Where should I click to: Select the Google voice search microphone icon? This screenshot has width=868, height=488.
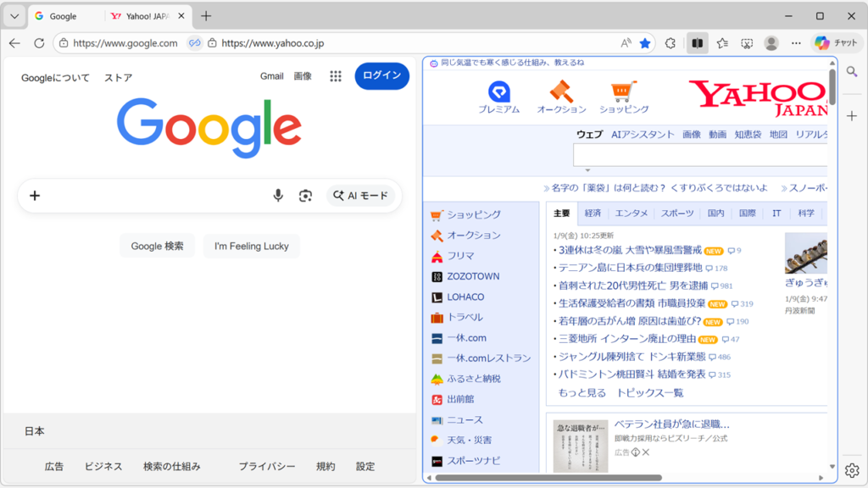tap(278, 195)
